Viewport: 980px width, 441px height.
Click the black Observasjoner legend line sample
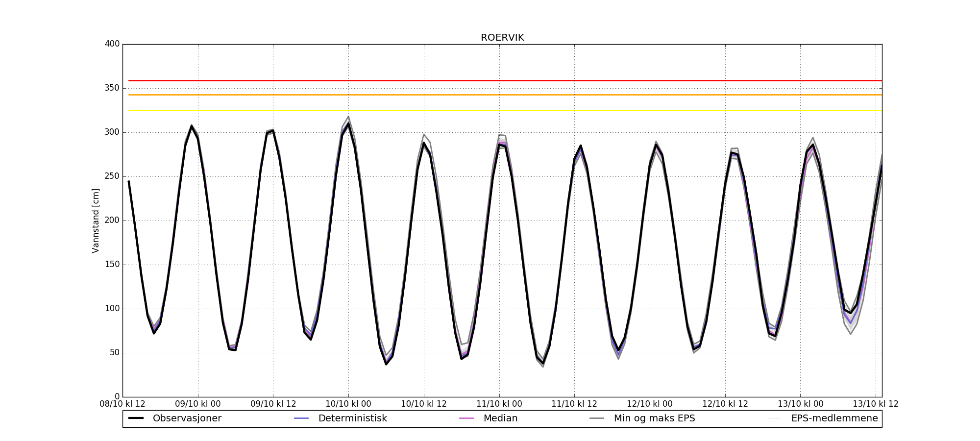point(136,418)
